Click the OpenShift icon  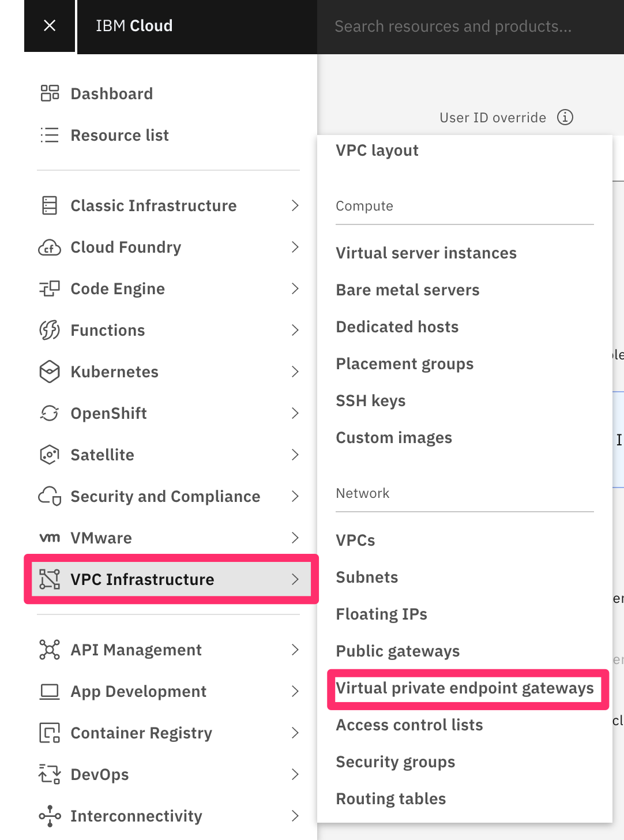click(50, 413)
